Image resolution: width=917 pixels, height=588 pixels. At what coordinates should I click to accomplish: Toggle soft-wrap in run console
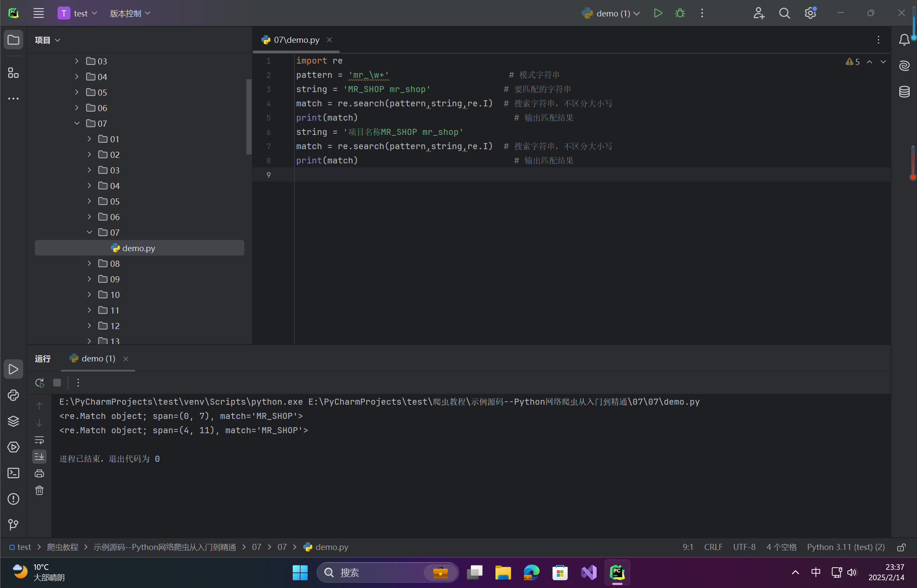tap(39, 440)
